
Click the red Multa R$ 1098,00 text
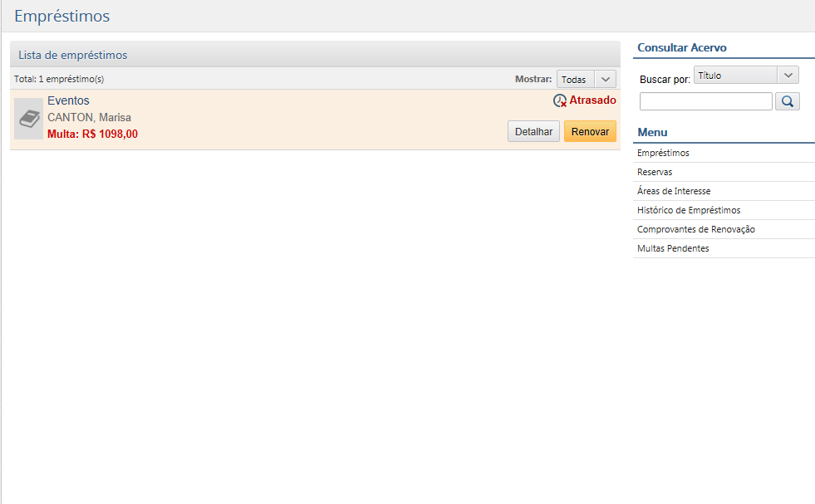point(92,134)
